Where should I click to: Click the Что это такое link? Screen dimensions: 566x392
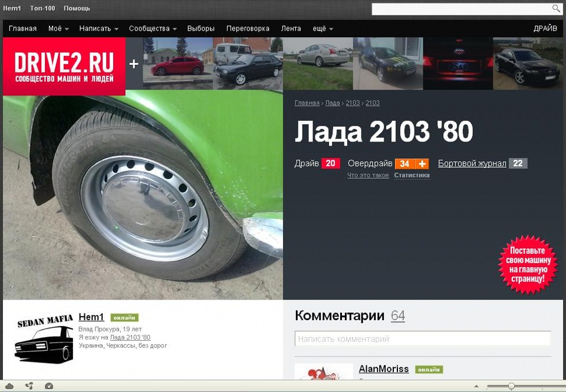[x=368, y=176]
